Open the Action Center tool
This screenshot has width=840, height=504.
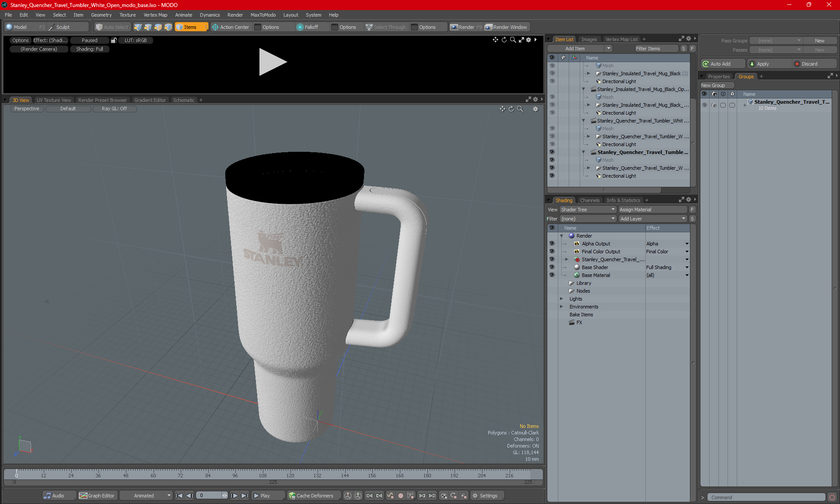click(x=231, y=27)
